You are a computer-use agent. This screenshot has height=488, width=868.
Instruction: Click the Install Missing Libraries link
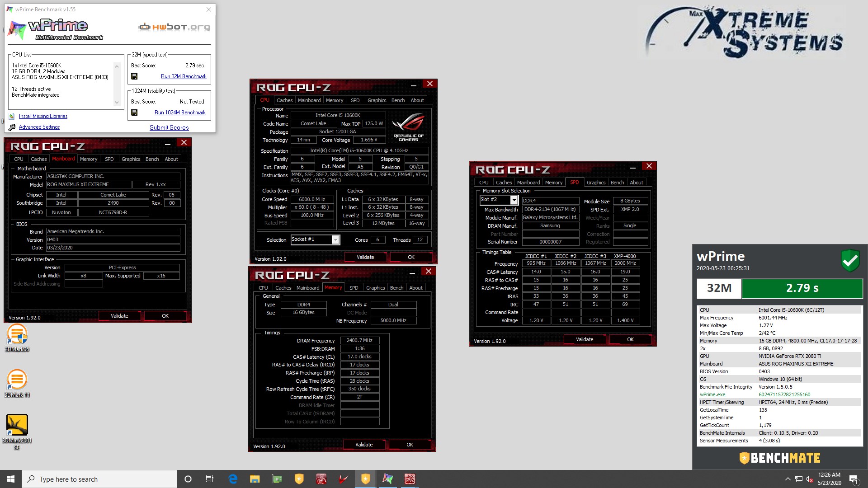click(x=43, y=116)
